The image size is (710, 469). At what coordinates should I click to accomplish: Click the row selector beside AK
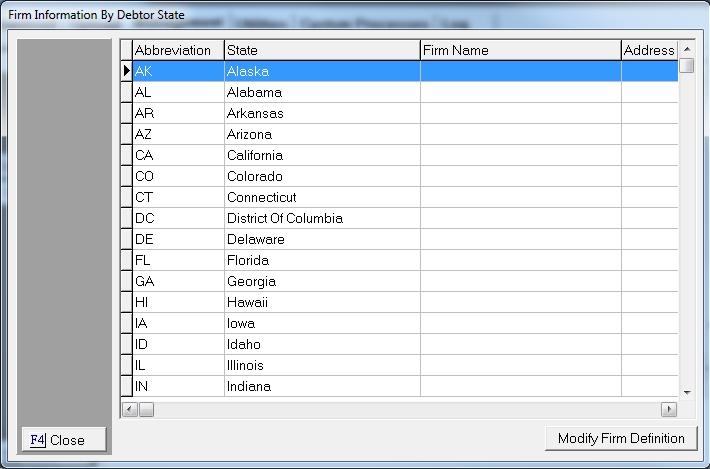[x=127, y=71]
